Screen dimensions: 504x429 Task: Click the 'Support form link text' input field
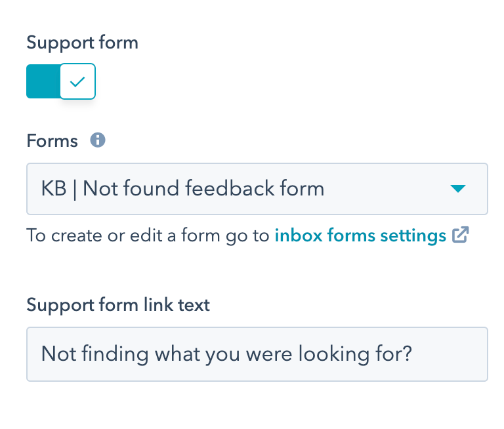pyautogui.click(x=257, y=354)
